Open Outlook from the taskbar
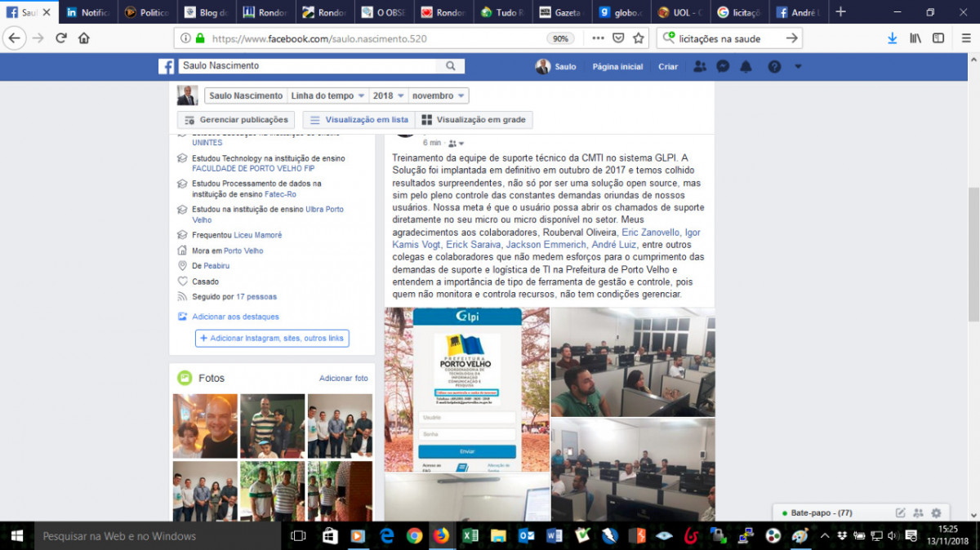 (527, 536)
